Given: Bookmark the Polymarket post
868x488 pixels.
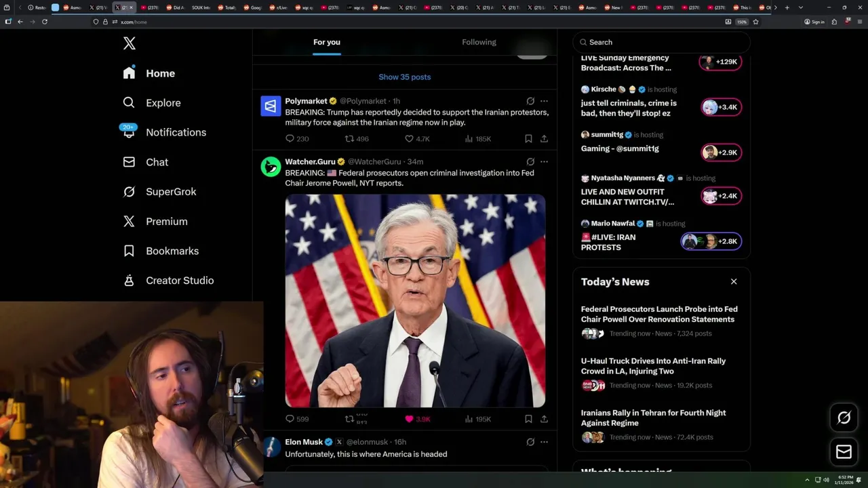Looking at the screenshot, I should [528, 139].
